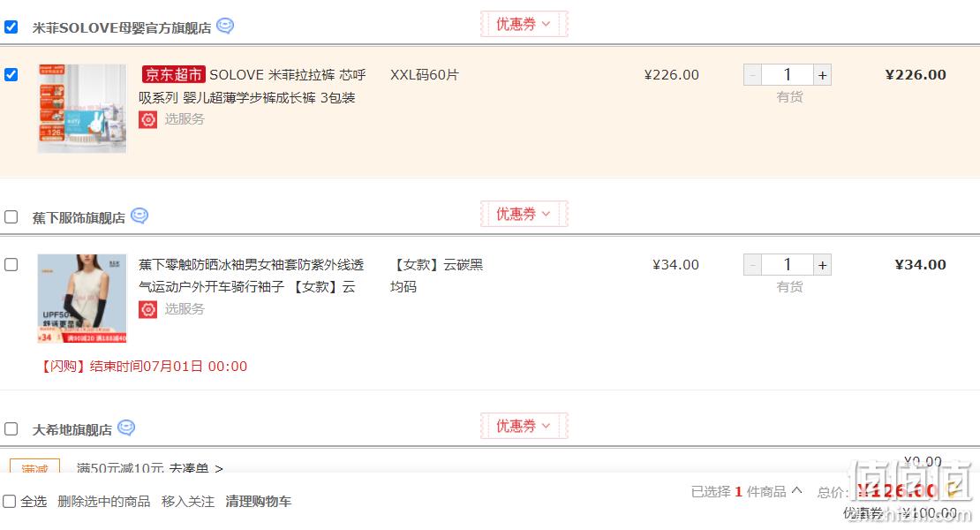980x530 pixels.
Task: Click the red service icon under 蕉下 sleeve item
Action: [148, 309]
